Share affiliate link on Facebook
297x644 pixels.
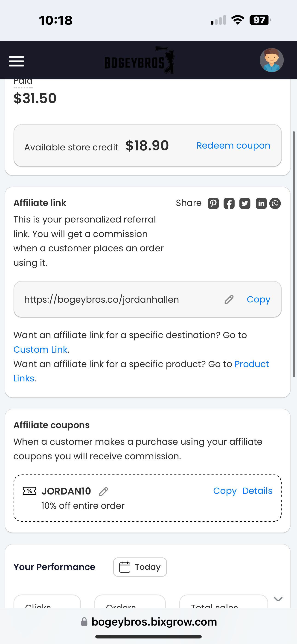pos(229,203)
